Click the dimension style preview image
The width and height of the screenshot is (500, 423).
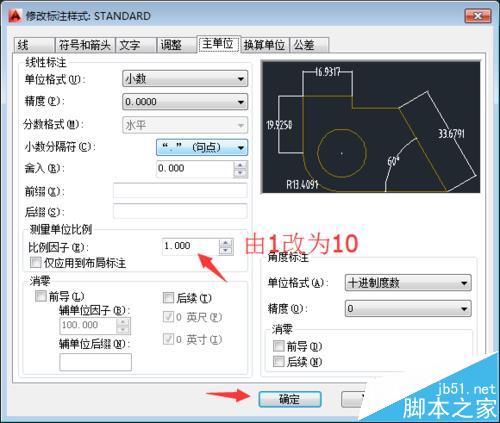(371, 127)
